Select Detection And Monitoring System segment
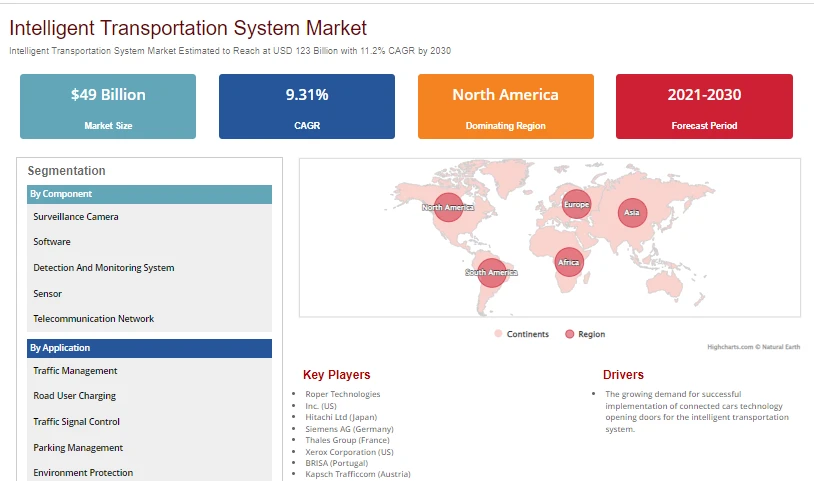Viewport: 814px width, 481px height. [x=104, y=268]
